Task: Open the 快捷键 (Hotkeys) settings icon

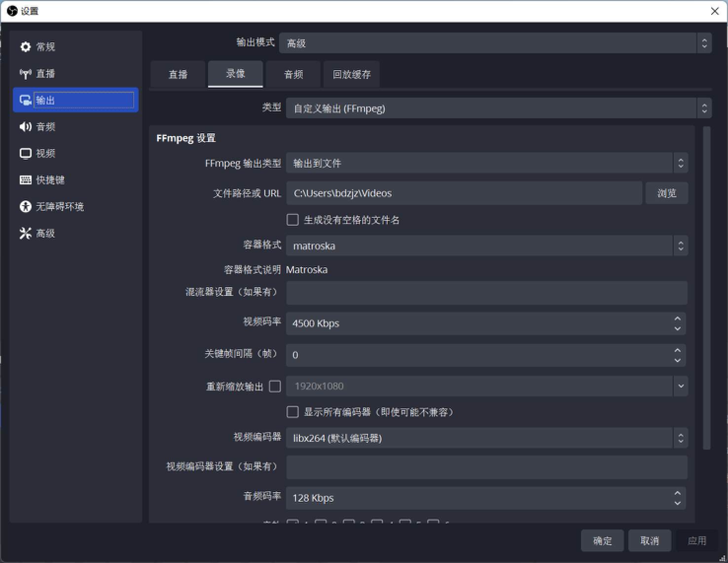Action: point(25,179)
